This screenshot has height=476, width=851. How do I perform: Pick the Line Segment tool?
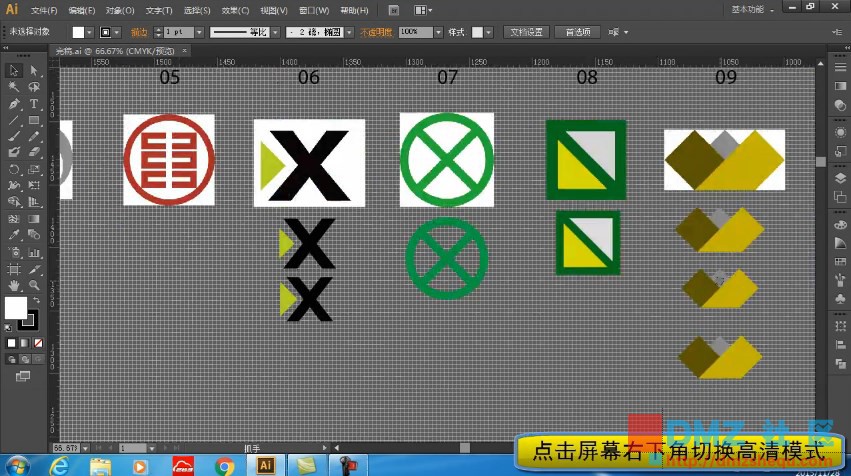[14, 120]
